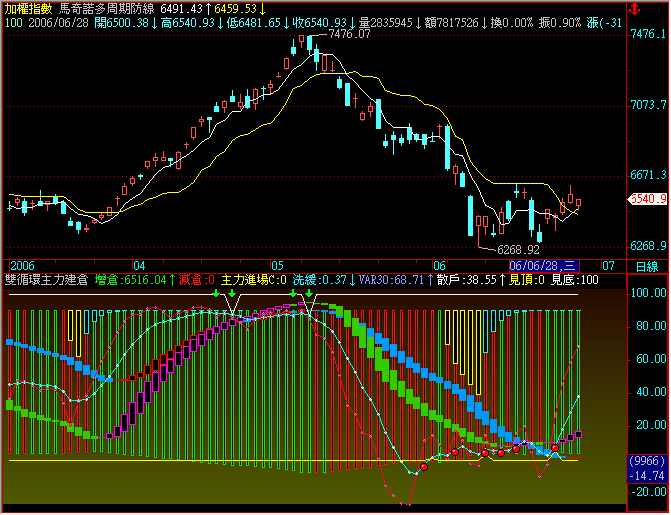Viewport: 671px width, 515px height.
Task: Click the 04 month marker on timeline
Action: point(139,266)
